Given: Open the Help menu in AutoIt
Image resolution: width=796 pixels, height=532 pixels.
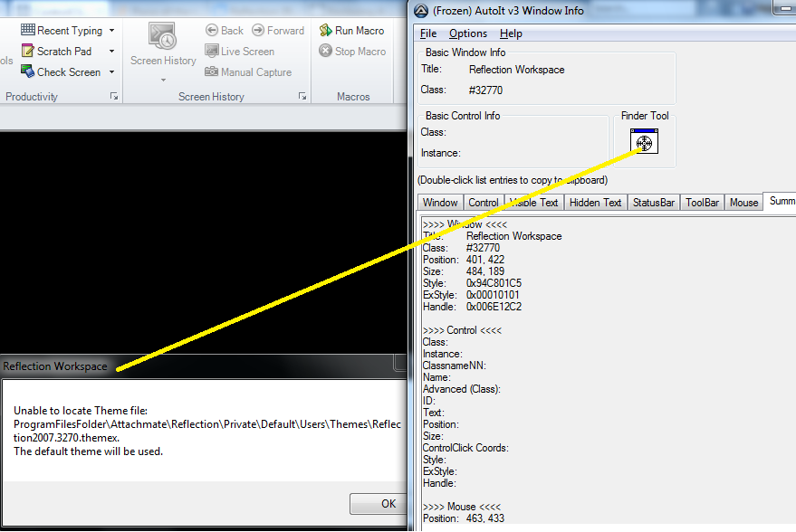Looking at the screenshot, I should [x=511, y=33].
